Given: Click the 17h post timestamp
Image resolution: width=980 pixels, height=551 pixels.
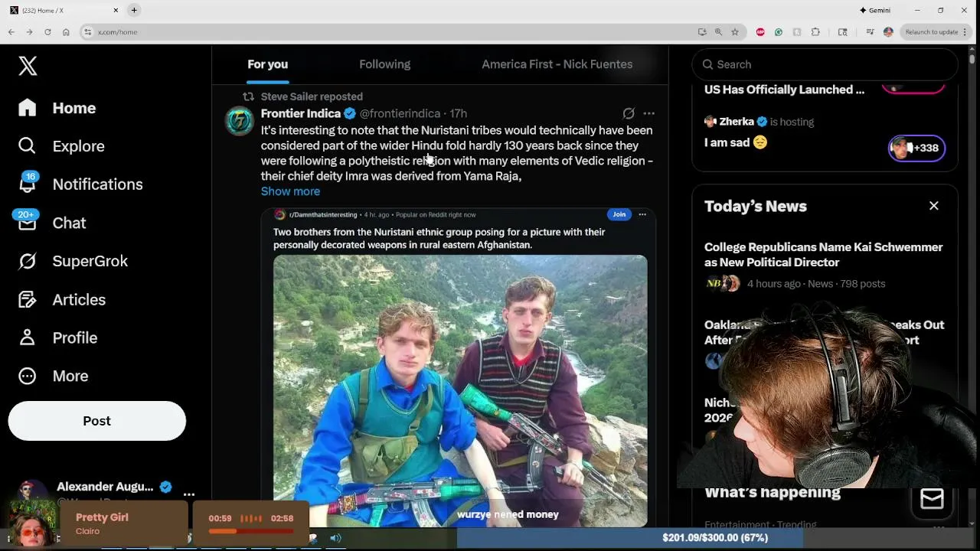Looking at the screenshot, I should (458, 113).
